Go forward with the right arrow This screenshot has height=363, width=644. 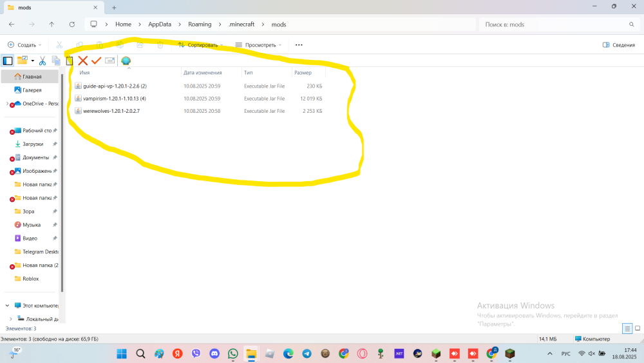(x=32, y=25)
